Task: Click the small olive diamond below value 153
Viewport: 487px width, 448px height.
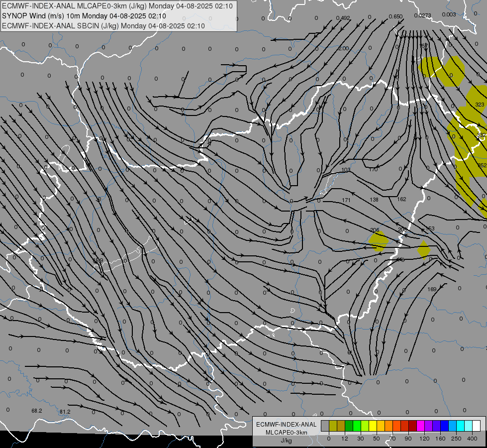Action: [424, 249]
